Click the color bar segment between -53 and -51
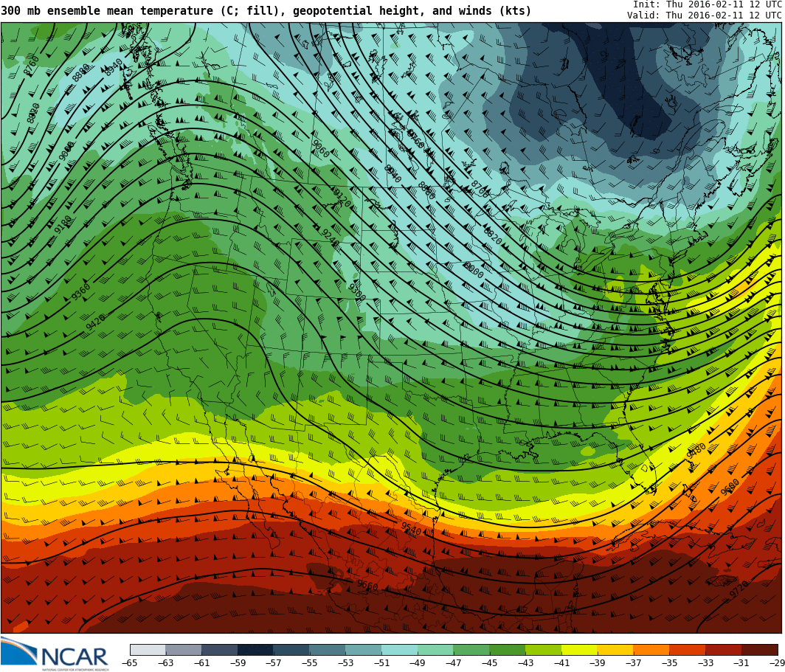 tap(364, 649)
